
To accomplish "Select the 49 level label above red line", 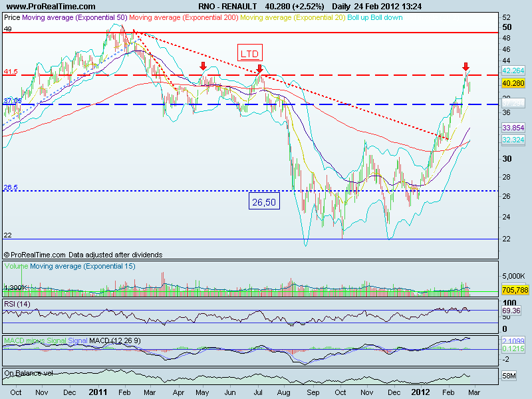I will tap(7, 29).
